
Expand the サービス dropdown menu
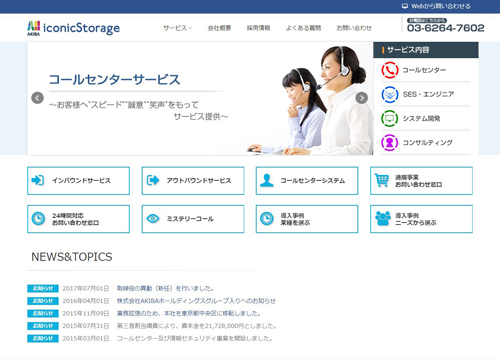coord(178,28)
